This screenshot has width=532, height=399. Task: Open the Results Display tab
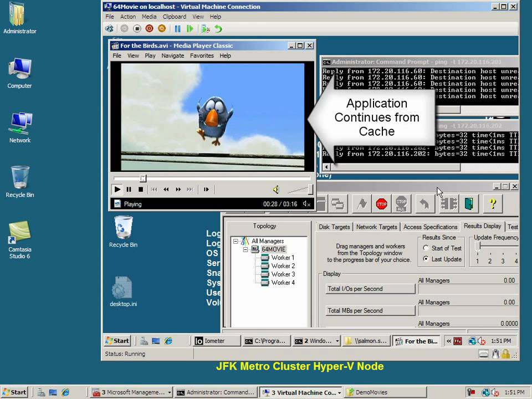click(483, 226)
